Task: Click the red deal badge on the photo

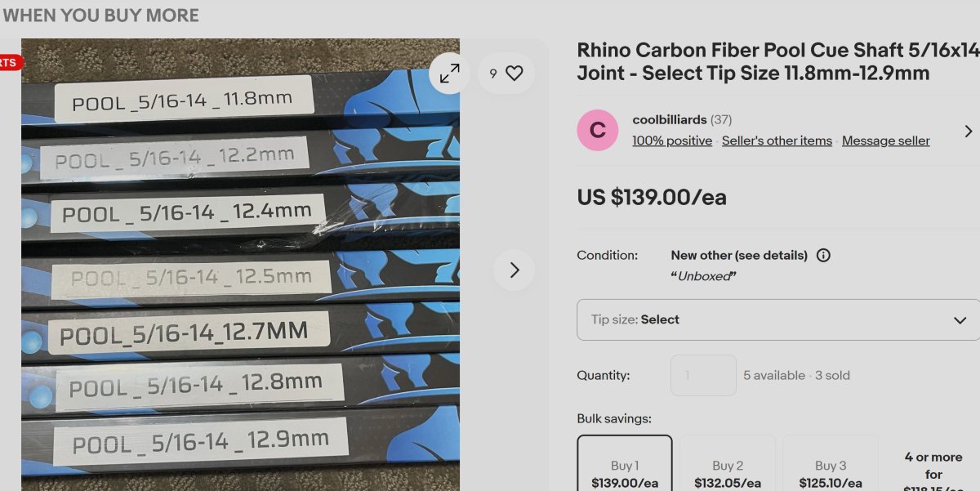Action: tap(8, 63)
